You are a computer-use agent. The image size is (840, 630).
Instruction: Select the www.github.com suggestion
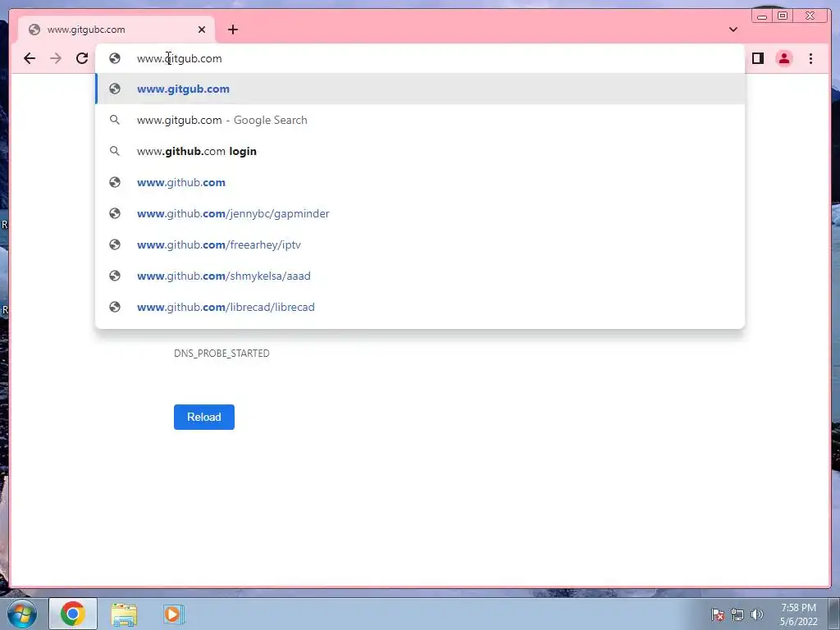(x=420, y=182)
